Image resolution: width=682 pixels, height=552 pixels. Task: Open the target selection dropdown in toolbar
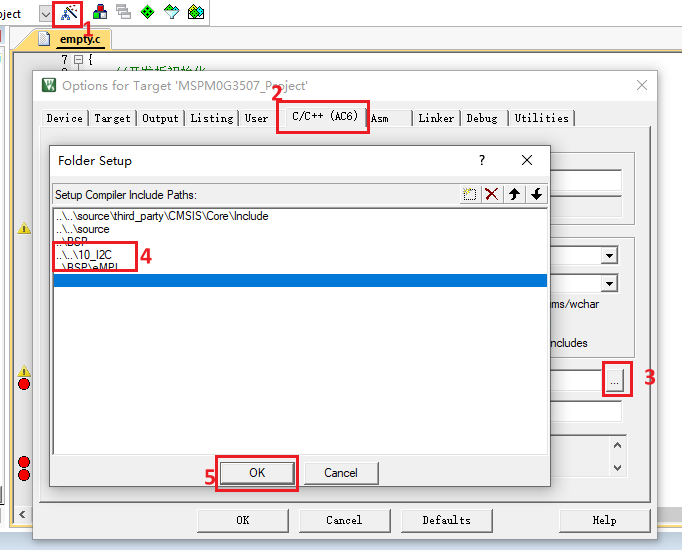46,13
